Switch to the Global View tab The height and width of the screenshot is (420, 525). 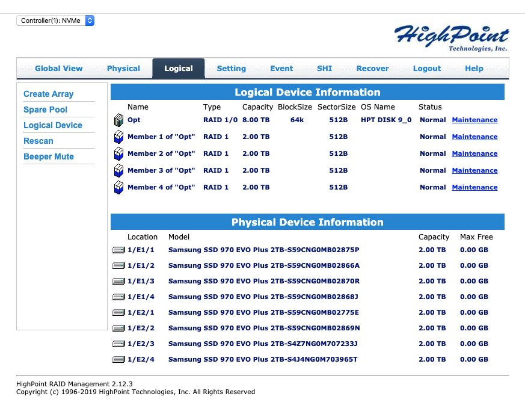[58, 69]
